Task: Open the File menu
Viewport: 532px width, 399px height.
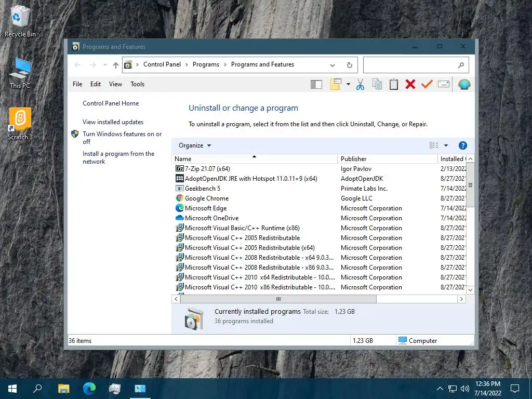Action: [77, 84]
